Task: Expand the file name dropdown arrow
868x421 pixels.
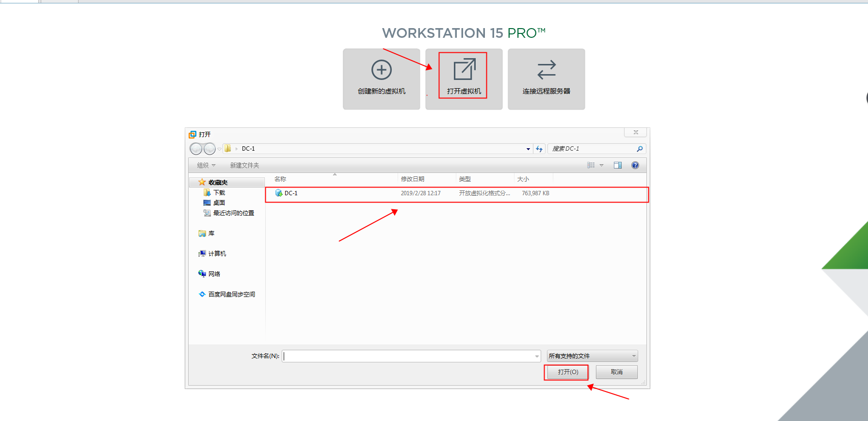Action: point(537,356)
